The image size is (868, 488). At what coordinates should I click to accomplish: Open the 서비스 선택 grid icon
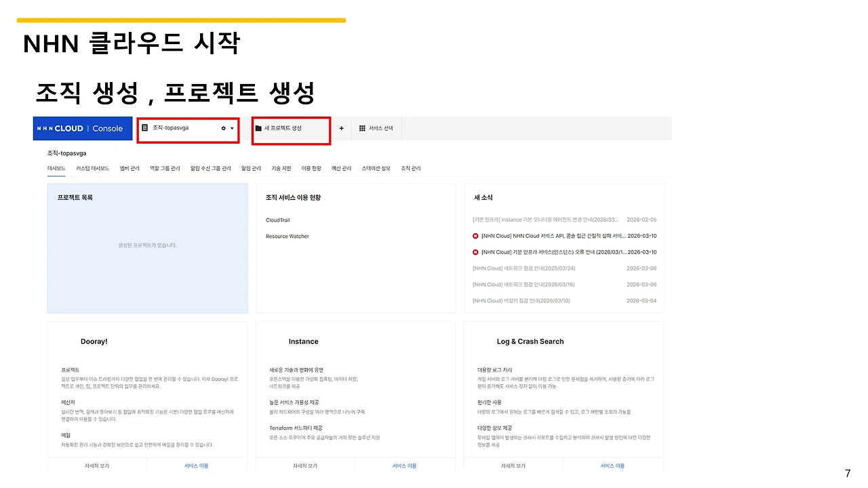click(362, 128)
